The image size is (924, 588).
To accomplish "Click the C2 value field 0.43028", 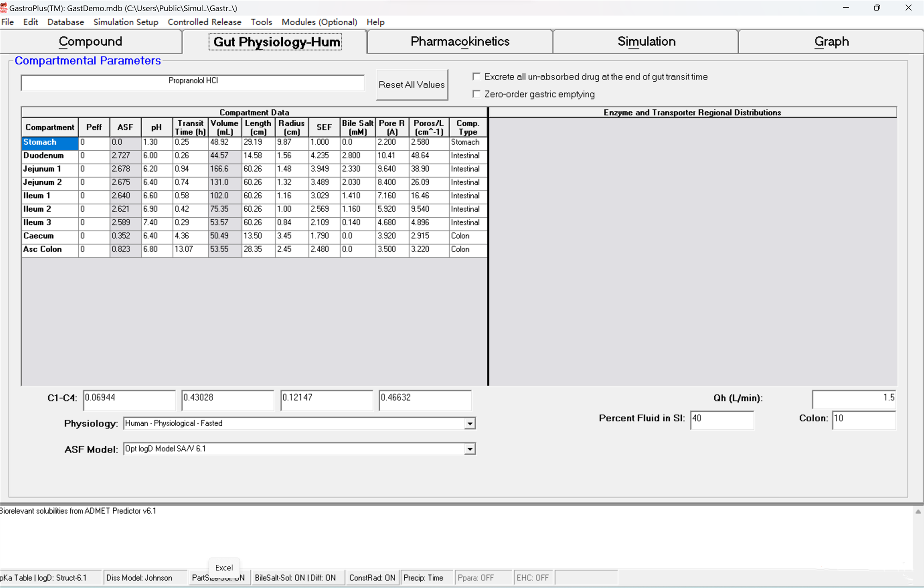I will coord(228,400).
